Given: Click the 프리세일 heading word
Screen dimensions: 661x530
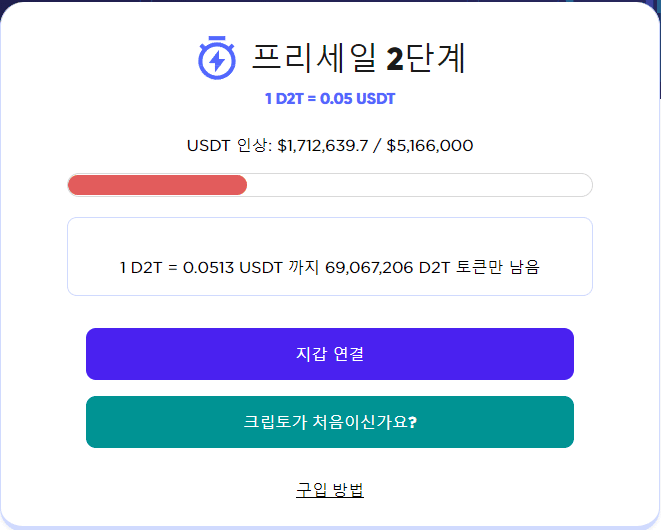Looking at the screenshot, I should click(314, 58).
